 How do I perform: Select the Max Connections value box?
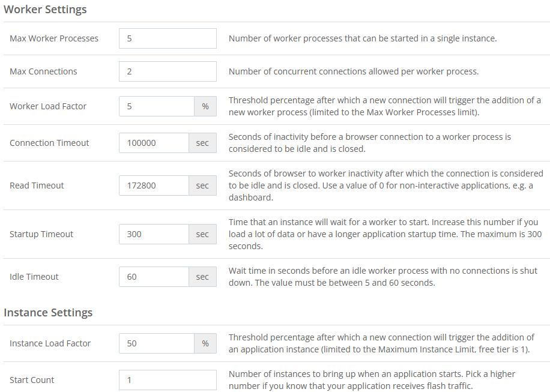coord(168,71)
